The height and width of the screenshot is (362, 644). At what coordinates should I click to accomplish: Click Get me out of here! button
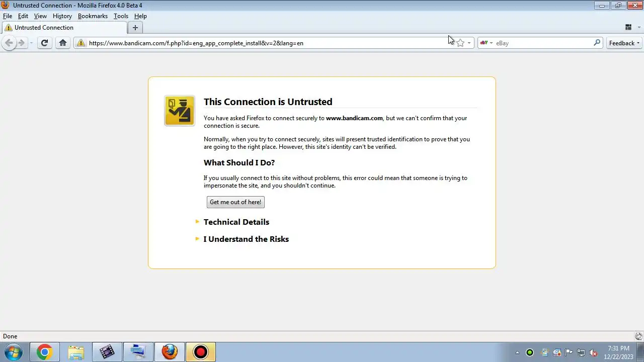click(235, 202)
